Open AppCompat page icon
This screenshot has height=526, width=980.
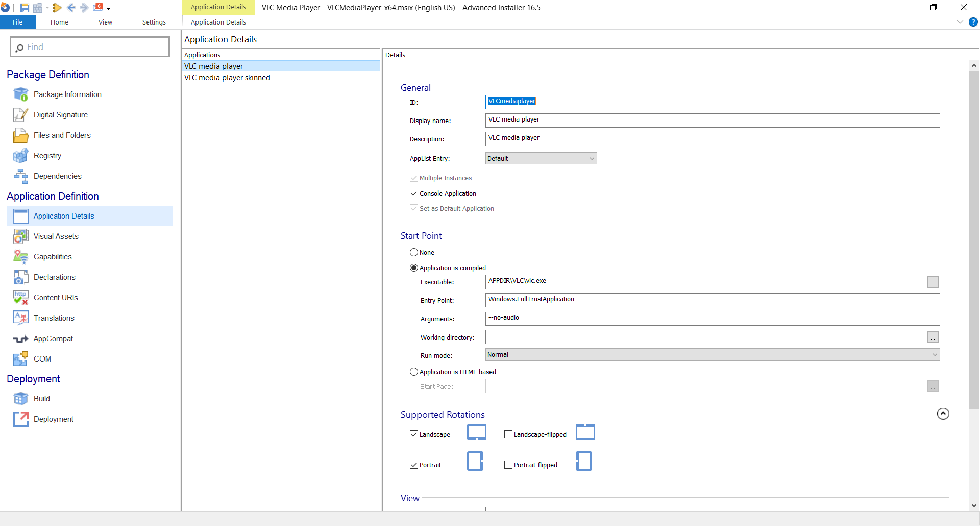point(20,339)
